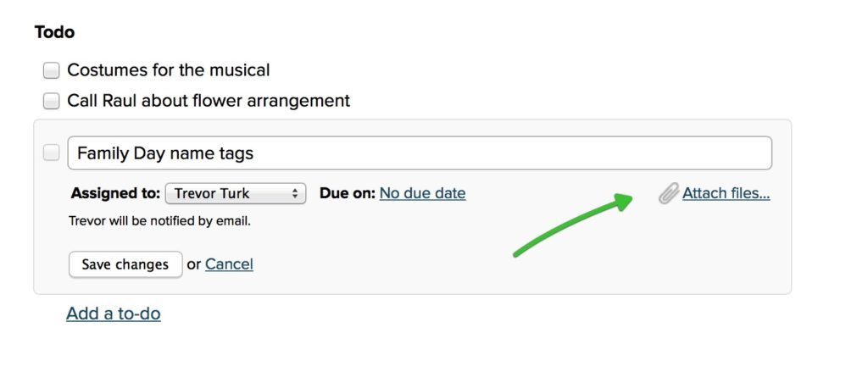
Task: Toggle the Family Day name tags checkbox
Action: (x=51, y=153)
